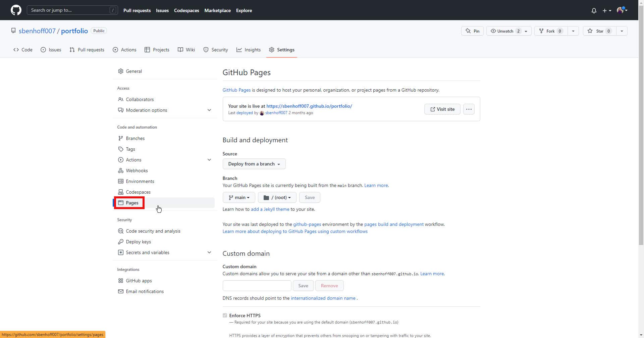Open portfolio repository link

(74, 31)
